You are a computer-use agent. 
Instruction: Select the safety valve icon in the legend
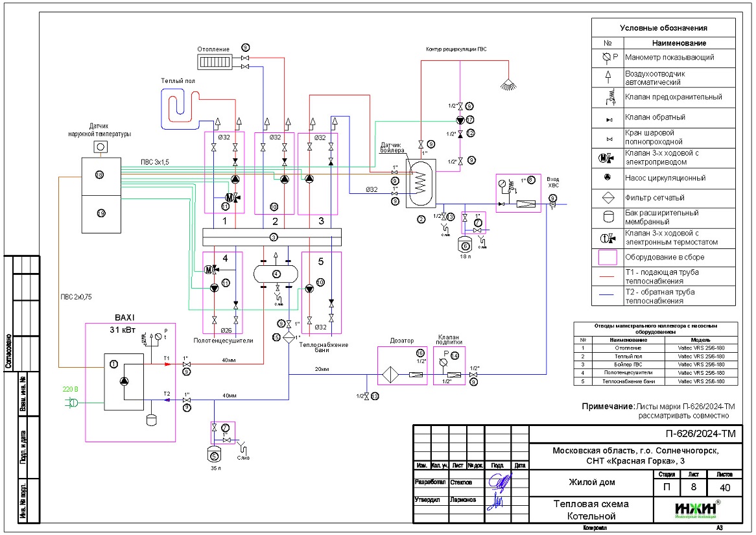pos(607,98)
